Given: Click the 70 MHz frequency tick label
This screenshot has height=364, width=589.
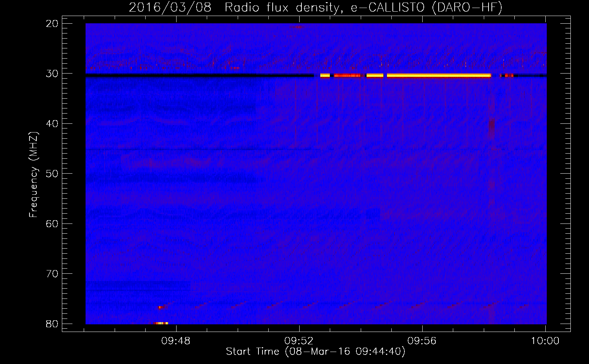Looking at the screenshot, I should [52, 274].
